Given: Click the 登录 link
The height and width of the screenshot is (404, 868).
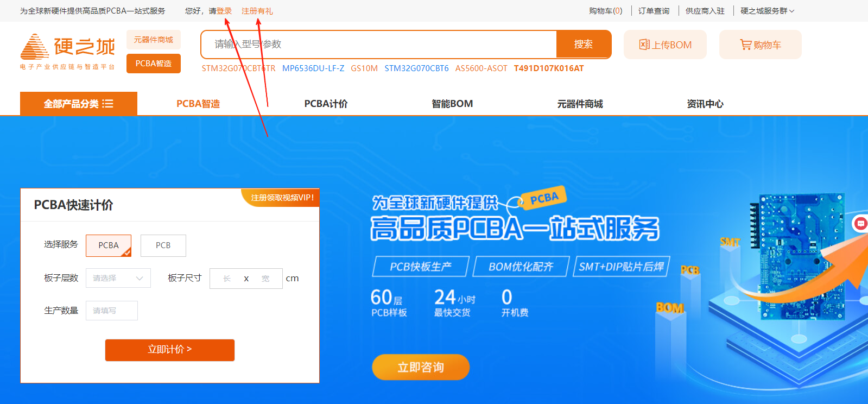Looking at the screenshot, I should 224,11.
